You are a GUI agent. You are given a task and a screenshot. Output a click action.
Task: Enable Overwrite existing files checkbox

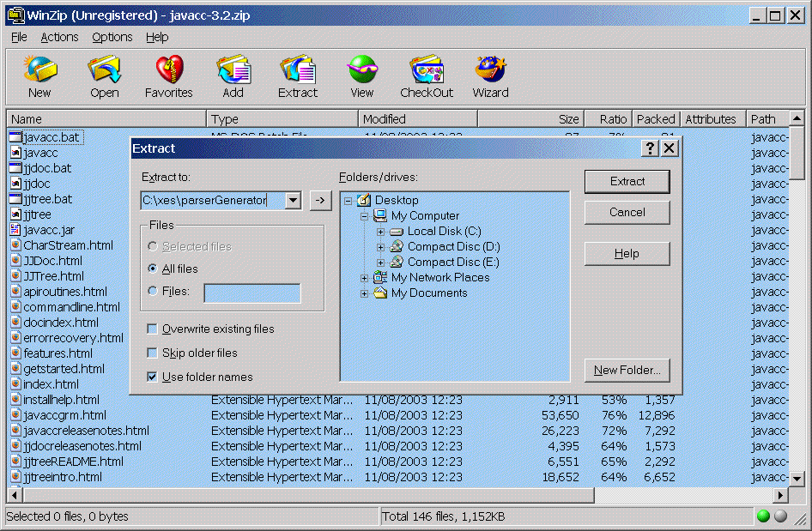pos(152,329)
